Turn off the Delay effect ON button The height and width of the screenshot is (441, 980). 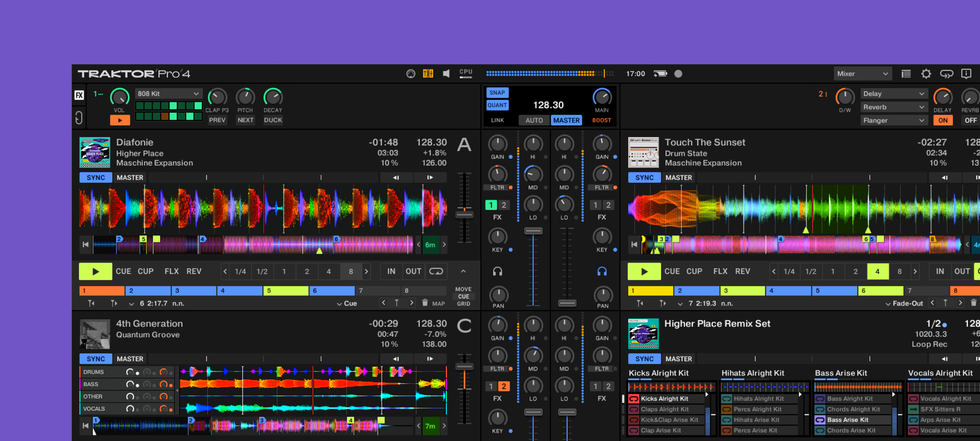point(943,120)
